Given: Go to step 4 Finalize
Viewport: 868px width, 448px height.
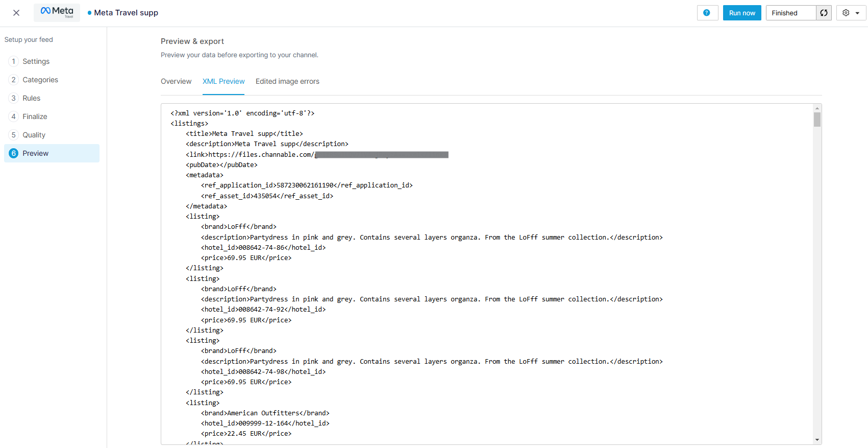Looking at the screenshot, I should pyautogui.click(x=52, y=116).
